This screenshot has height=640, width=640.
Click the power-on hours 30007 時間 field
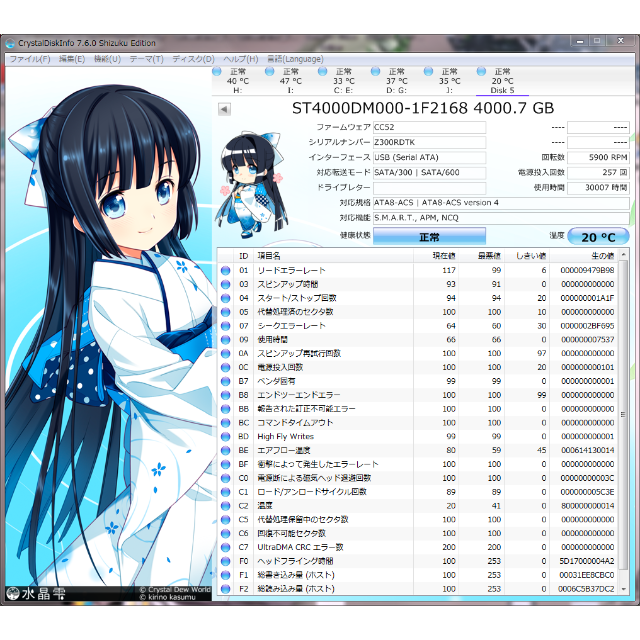coord(598,188)
